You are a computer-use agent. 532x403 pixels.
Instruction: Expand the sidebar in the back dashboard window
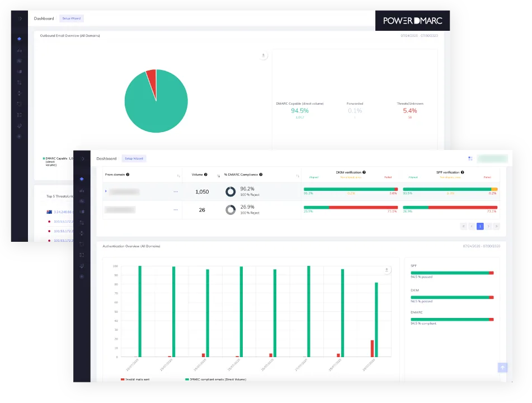[20, 18]
